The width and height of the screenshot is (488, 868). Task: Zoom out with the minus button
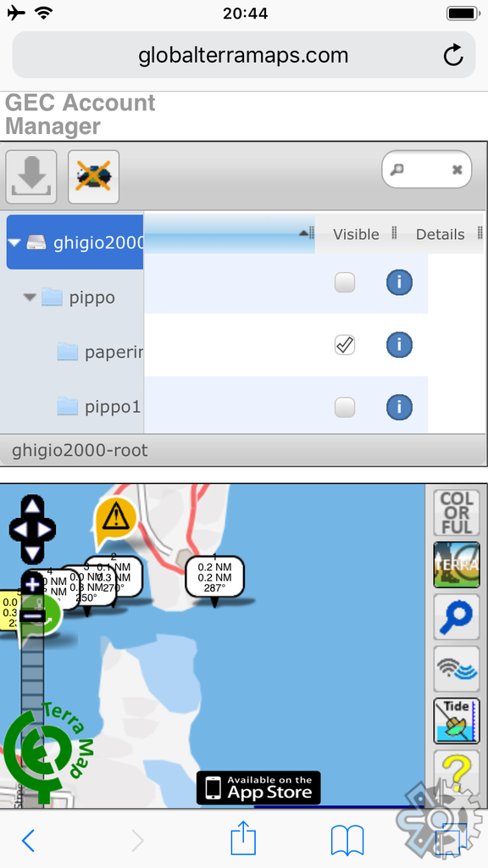coord(33,615)
